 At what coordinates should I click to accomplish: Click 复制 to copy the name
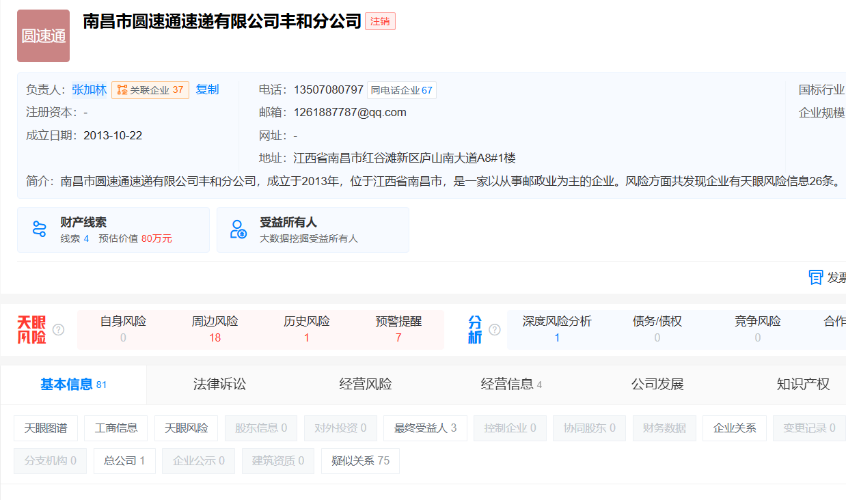click(207, 90)
